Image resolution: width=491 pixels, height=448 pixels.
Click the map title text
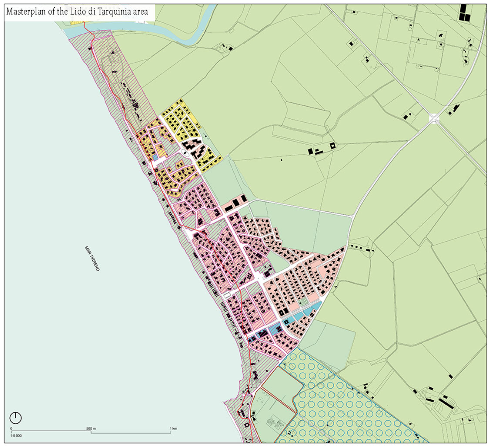77,12
